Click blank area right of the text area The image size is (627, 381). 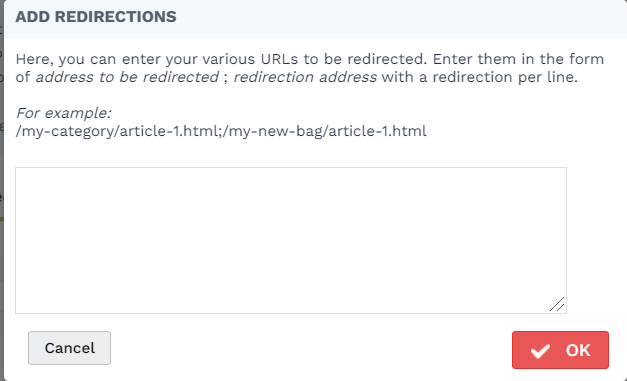(595, 240)
